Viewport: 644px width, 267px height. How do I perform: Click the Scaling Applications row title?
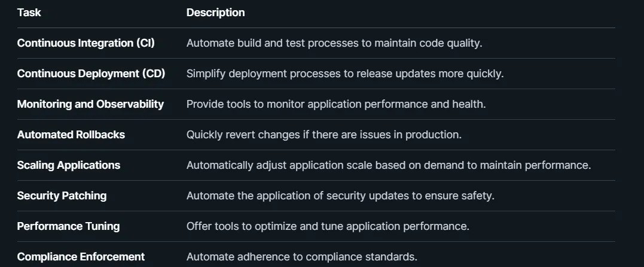pyautogui.click(x=68, y=165)
